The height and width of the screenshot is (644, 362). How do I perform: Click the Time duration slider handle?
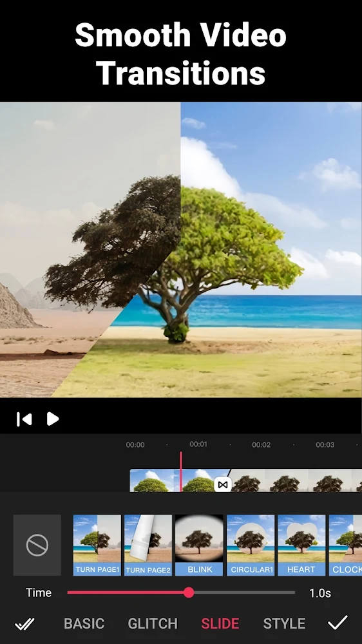point(189,592)
